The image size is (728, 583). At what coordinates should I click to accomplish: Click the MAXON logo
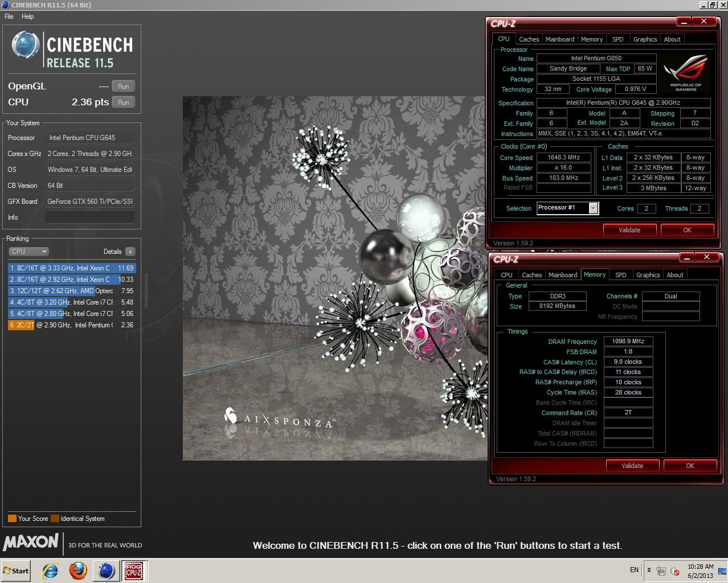tap(31, 541)
